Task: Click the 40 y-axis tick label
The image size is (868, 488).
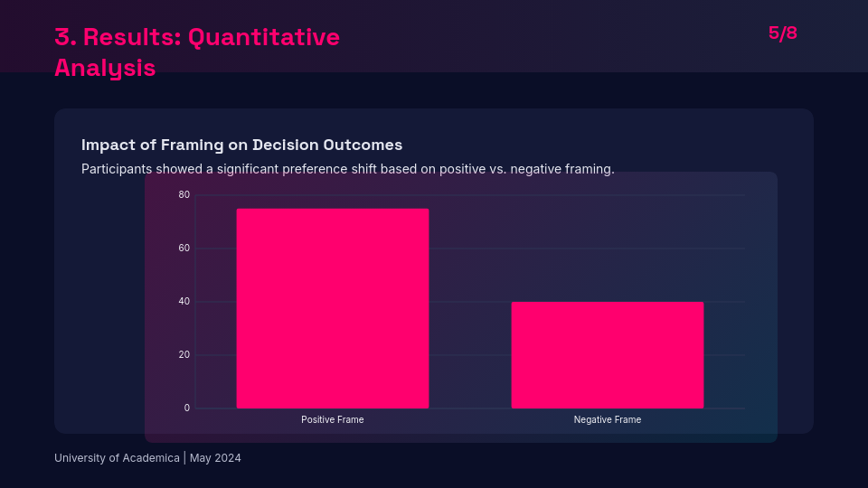Action: pyautogui.click(x=184, y=302)
